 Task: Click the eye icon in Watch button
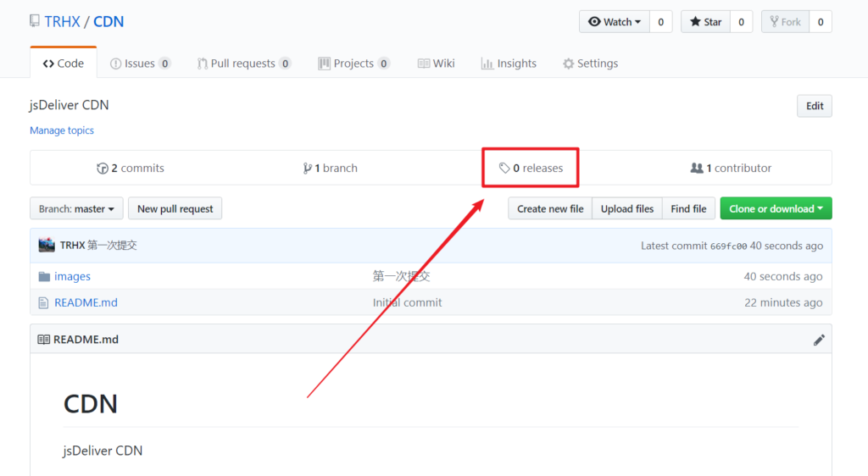[x=594, y=21]
